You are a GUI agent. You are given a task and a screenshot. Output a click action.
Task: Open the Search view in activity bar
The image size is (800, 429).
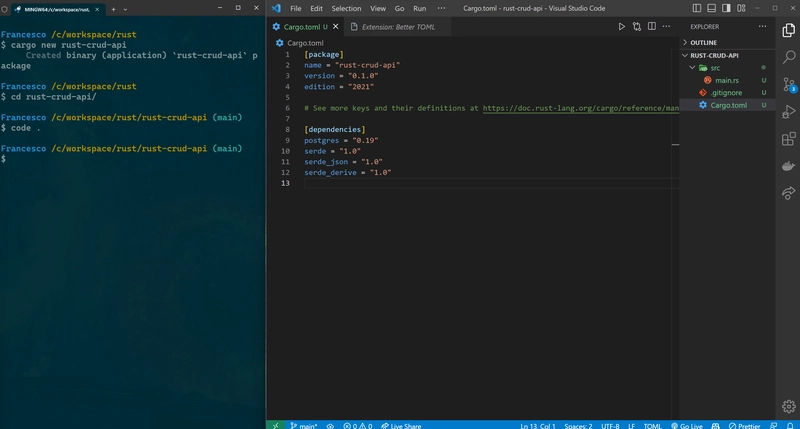pos(789,57)
